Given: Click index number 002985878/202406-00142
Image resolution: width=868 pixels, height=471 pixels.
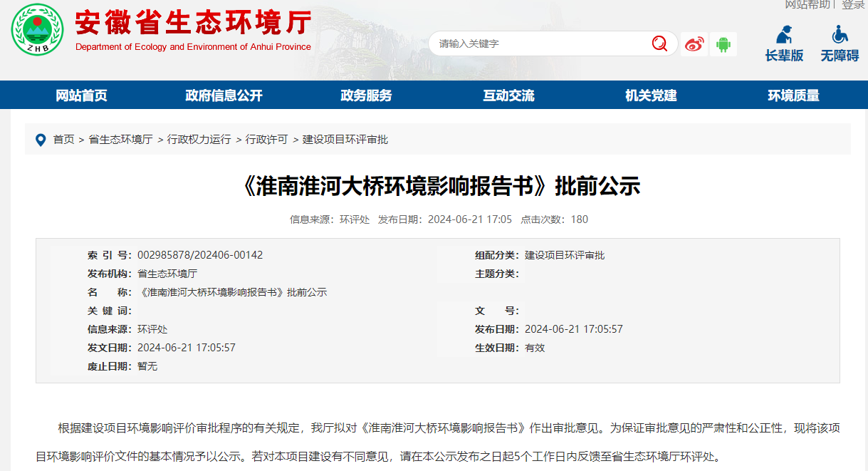Looking at the screenshot, I should pos(200,255).
